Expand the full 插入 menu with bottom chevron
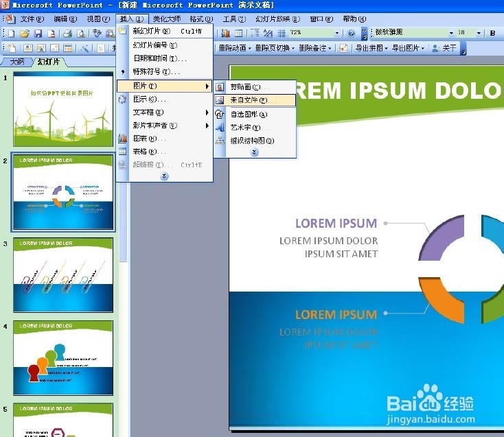The height and width of the screenshot is (437, 504). (x=164, y=176)
